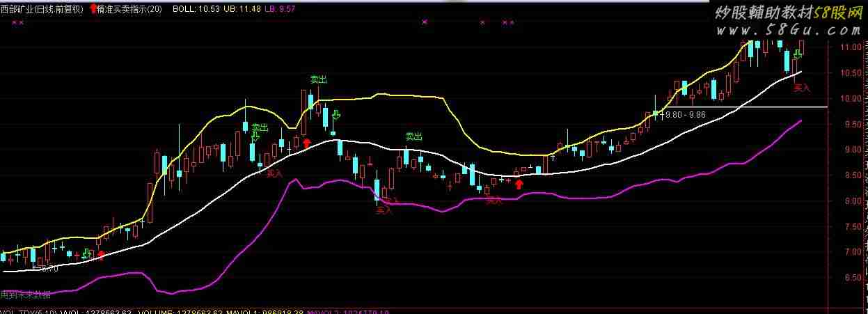Click the 卖出 label near the 9.00 level mid-chart
The width and height of the screenshot is (868, 314).
[x=414, y=136]
